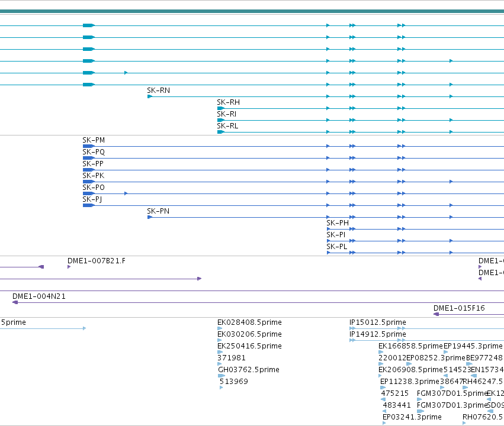Click the SK-RH transcript's first exon glyph
This screenshot has width=504, height=426.
point(221,108)
